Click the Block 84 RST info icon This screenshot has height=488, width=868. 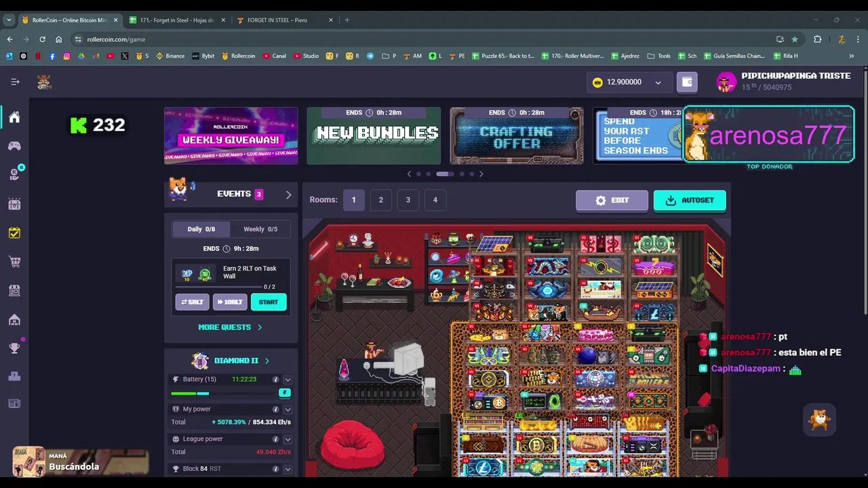tap(275, 469)
